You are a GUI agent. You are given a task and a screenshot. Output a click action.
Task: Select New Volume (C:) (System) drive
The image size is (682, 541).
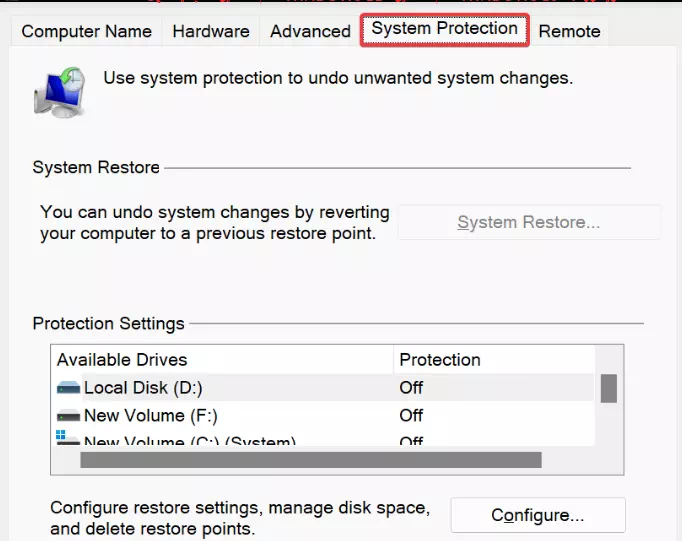[x=322, y=439]
